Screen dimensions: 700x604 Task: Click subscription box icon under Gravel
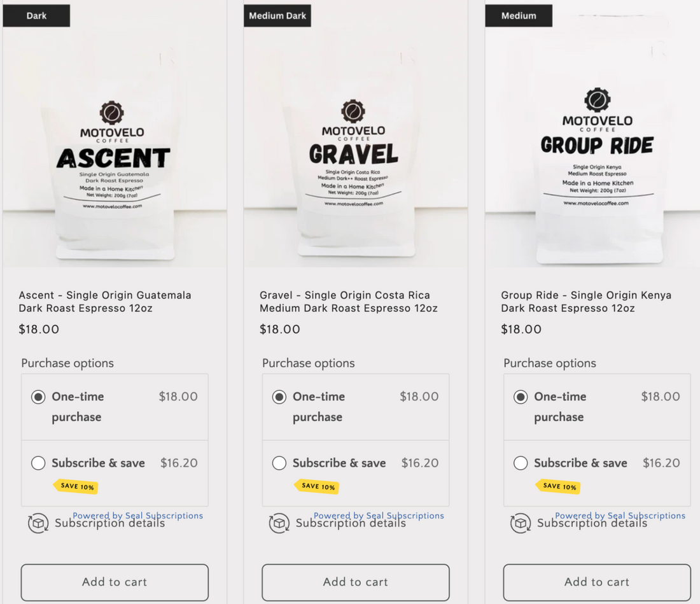coord(279,523)
